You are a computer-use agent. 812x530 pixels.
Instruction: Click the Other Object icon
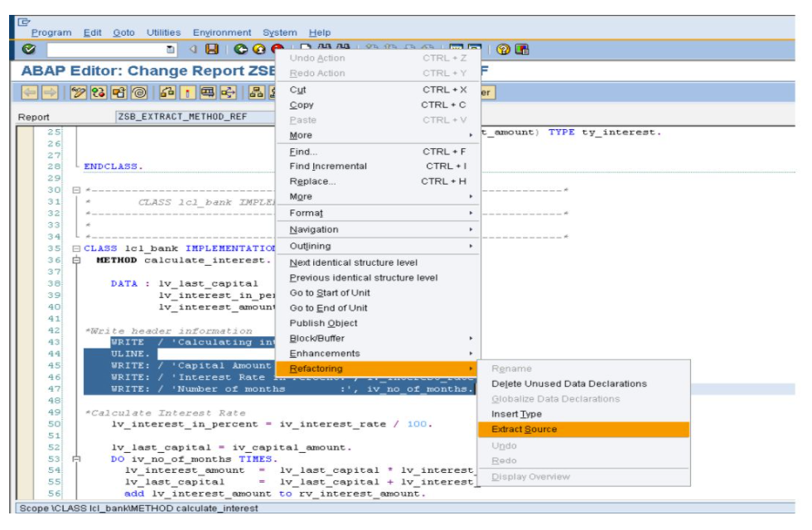[x=118, y=93]
